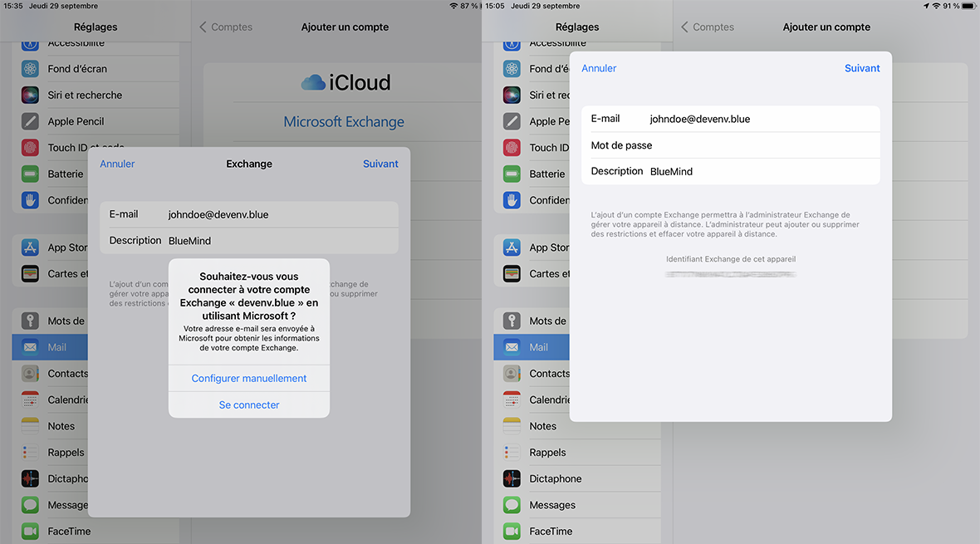
Task: Open Messages icon in right screenshot sidebar
Action: click(512, 505)
